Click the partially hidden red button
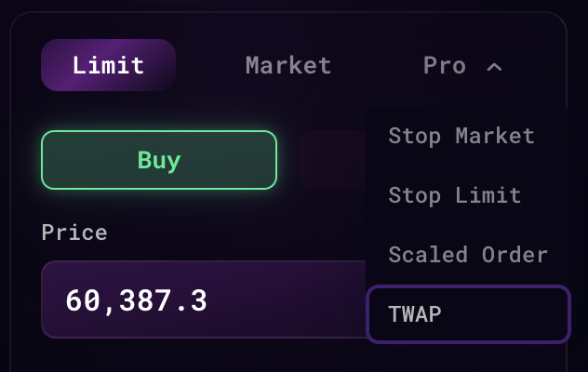588x372 pixels. click(x=332, y=160)
